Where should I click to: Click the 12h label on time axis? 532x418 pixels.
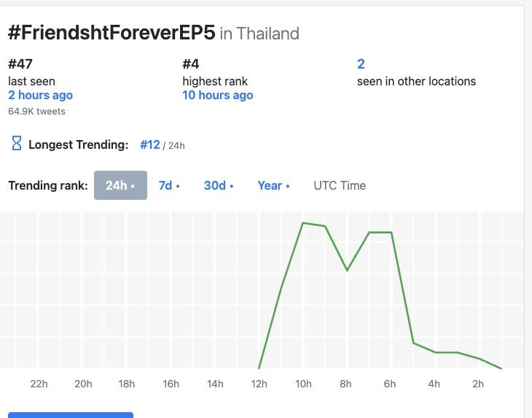pyautogui.click(x=259, y=384)
